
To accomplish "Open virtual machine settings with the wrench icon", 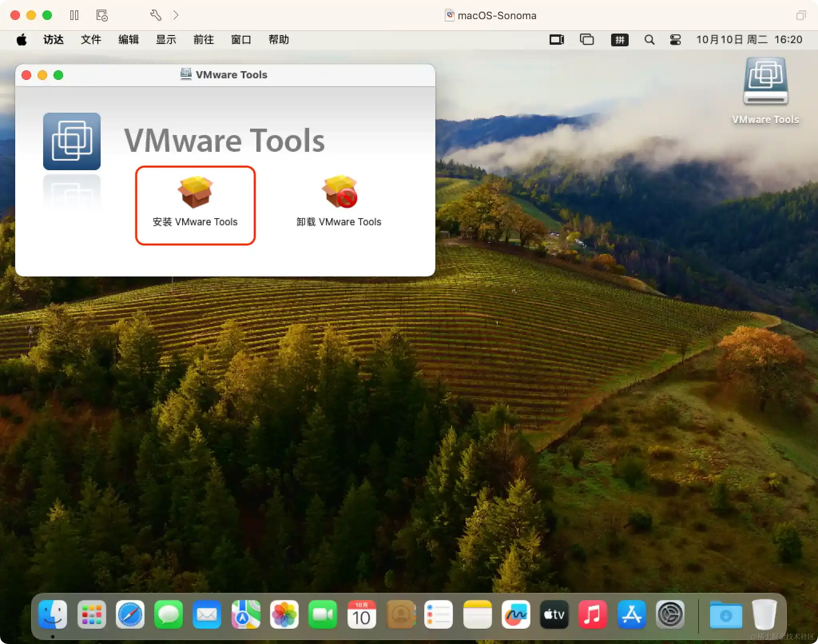I will (x=156, y=15).
